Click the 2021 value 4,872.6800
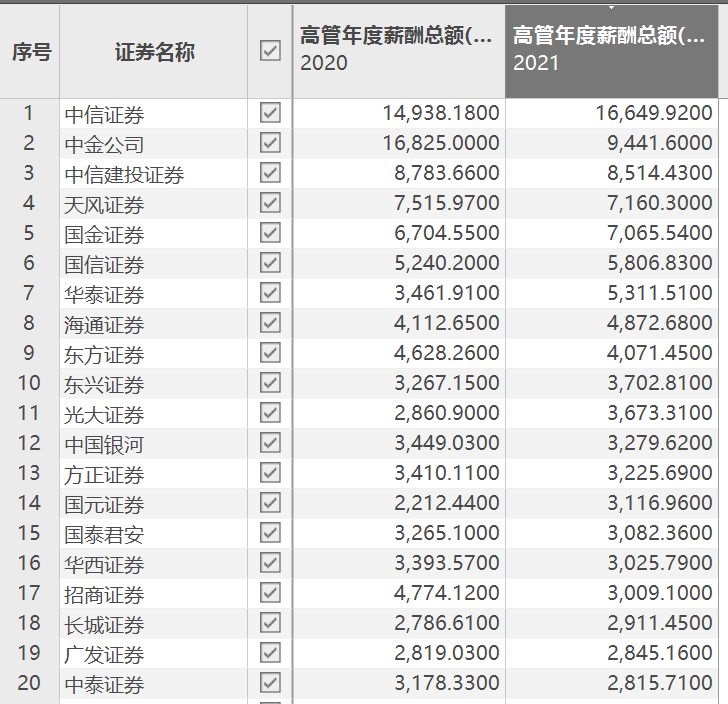 tap(660, 323)
